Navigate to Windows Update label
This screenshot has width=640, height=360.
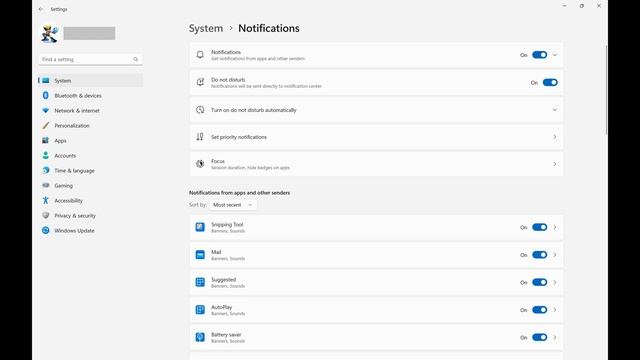[74, 231]
